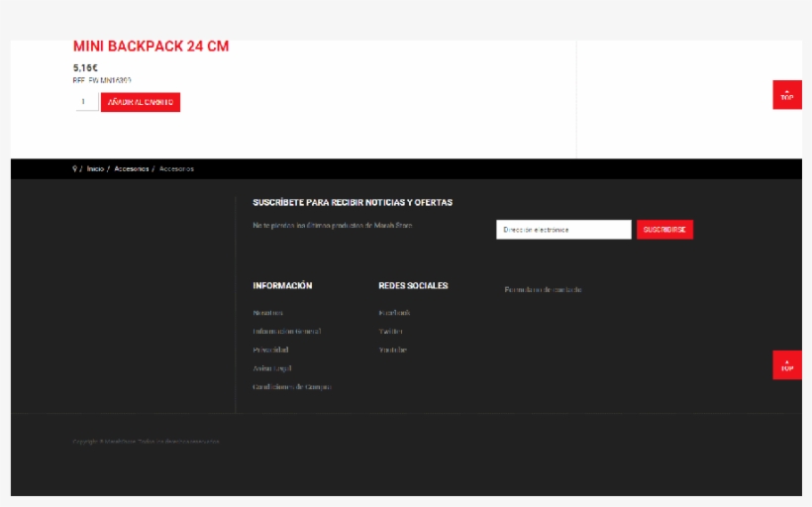
Task: Select the greyed current Accesorios breadcrumb
Action: pos(176,169)
